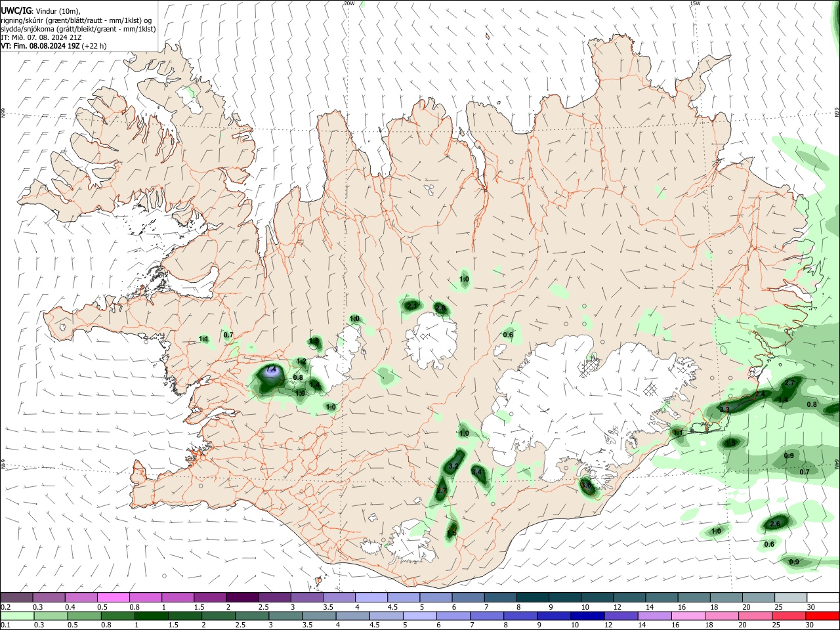The height and width of the screenshot is (630, 840).
Task: Select the violet 12 mm rain legend swatch
Action: click(620, 616)
